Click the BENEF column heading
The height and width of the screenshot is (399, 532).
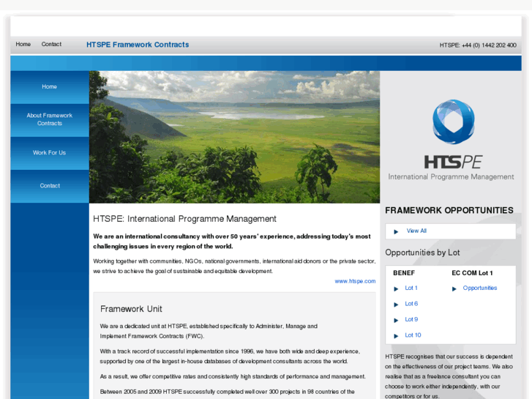404,273
